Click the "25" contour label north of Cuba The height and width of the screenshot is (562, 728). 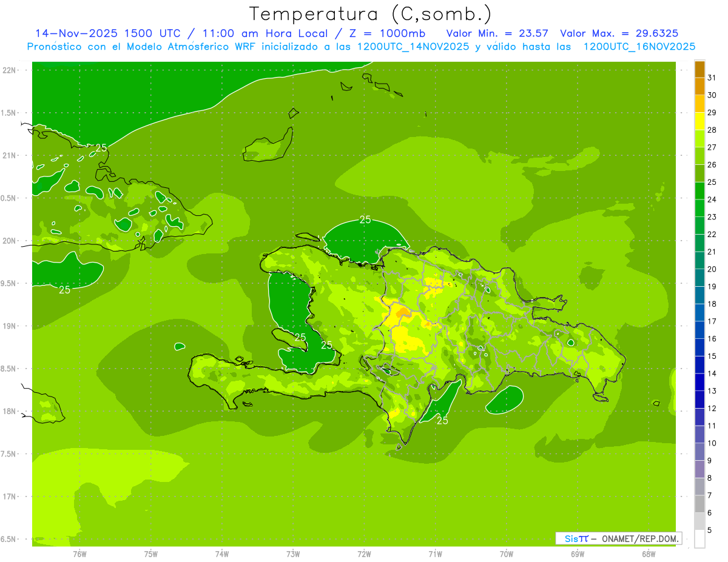tap(101, 148)
